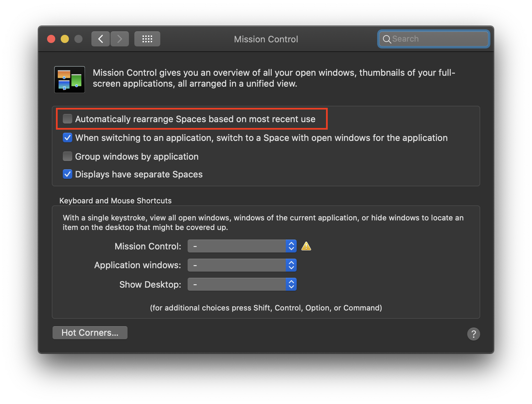Click the 'Show Desktop:' label
Image resolution: width=532 pixels, height=404 pixels.
coord(150,285)
